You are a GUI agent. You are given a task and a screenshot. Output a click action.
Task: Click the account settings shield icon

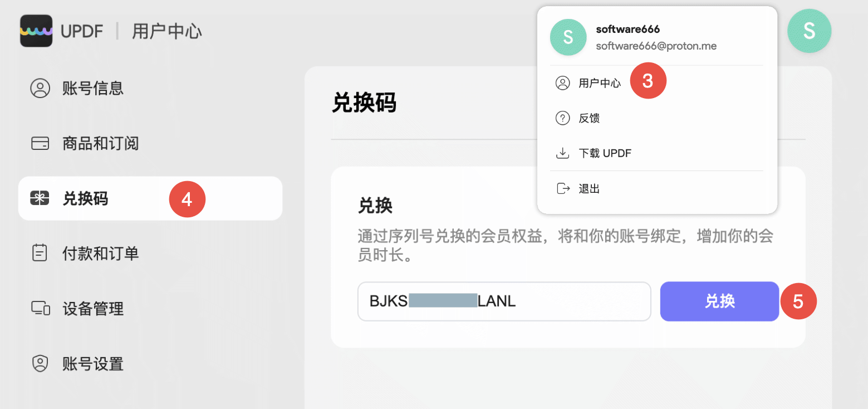coord(40,364)
